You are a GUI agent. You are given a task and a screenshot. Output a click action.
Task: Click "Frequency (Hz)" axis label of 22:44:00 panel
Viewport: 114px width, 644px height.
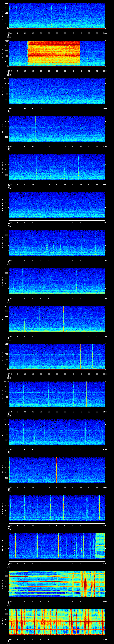[3, 622]
